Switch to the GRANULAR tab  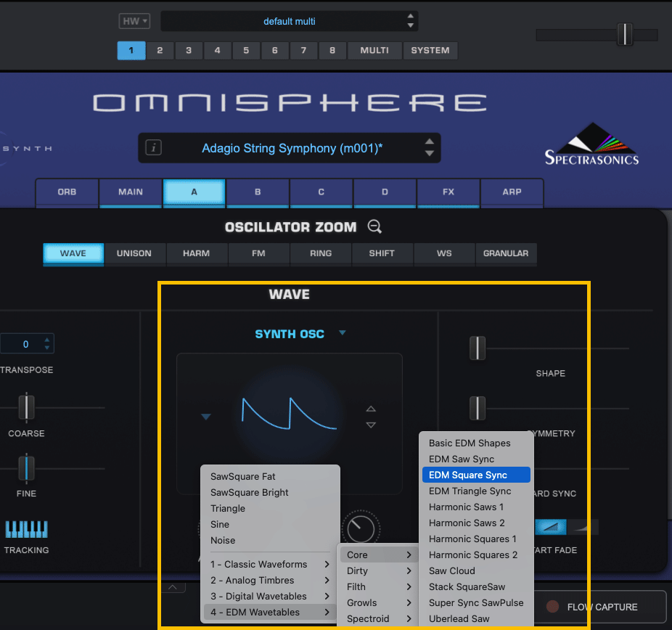point(506,254)
